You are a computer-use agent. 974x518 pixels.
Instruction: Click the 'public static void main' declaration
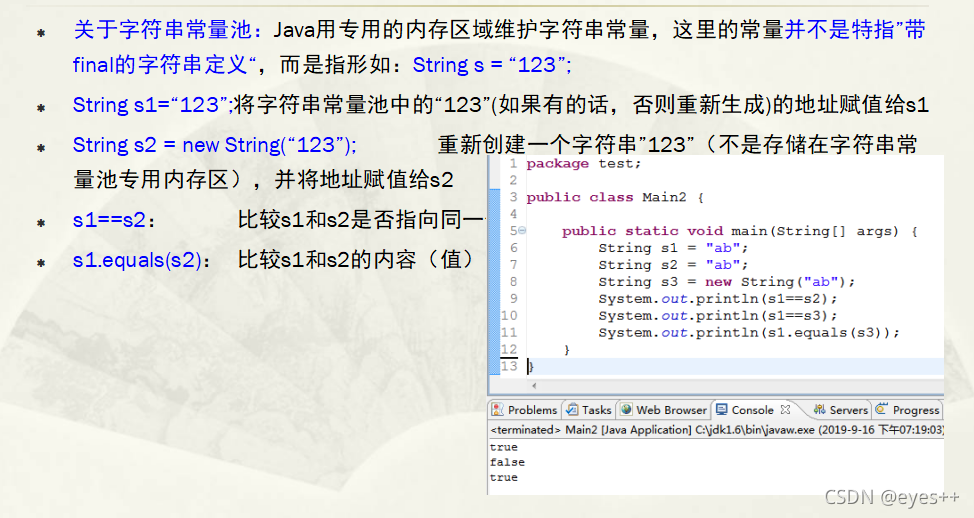740,231
